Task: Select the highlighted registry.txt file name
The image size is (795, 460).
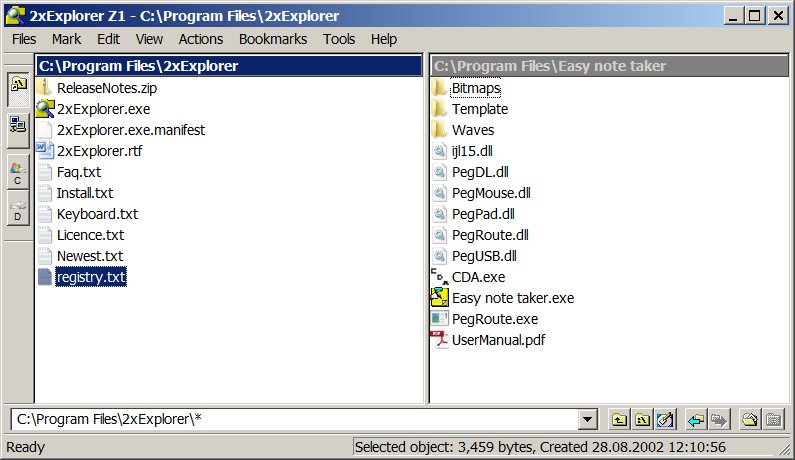Action: point(91,277)
